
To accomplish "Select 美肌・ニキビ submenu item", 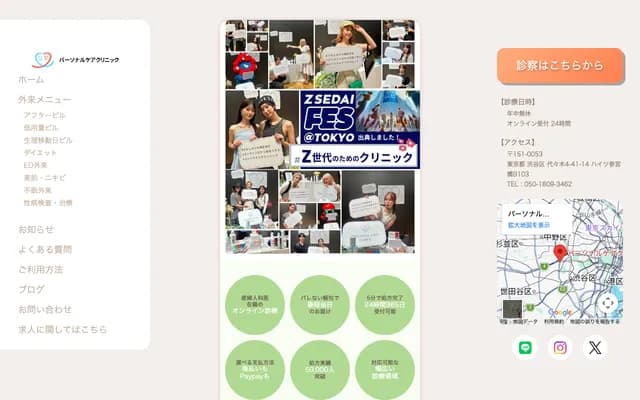I will [x=44, y=178].
